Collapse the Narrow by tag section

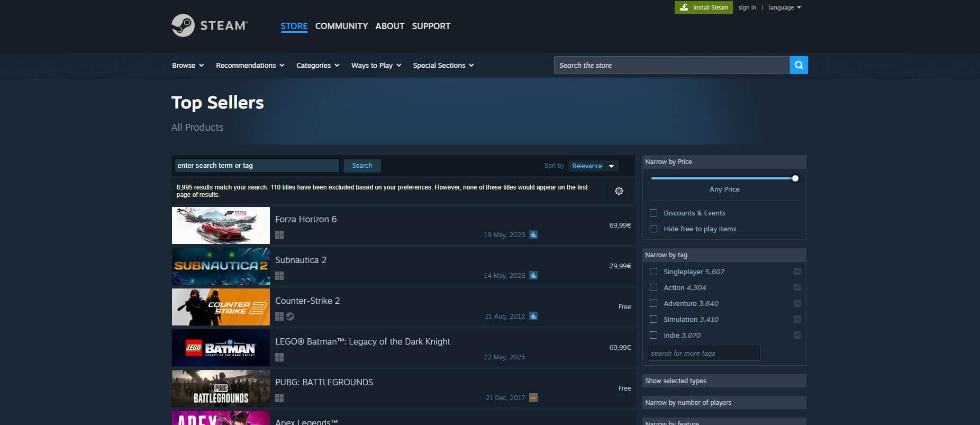724,255
